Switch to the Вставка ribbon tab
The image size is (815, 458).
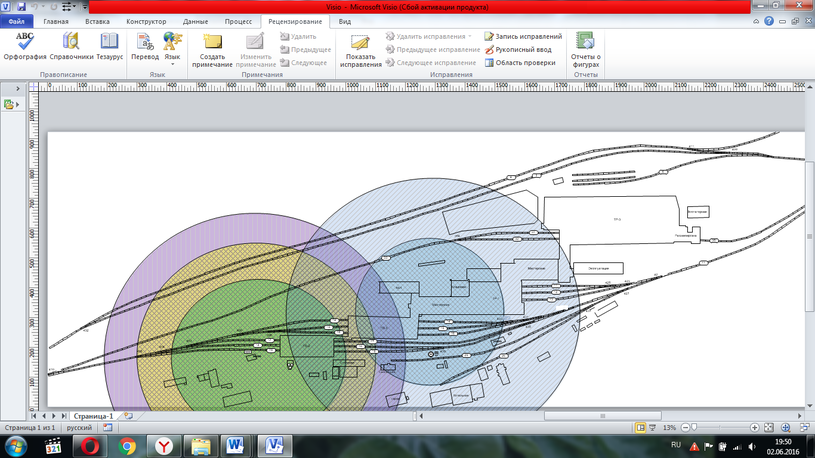(x=98, y=21)
